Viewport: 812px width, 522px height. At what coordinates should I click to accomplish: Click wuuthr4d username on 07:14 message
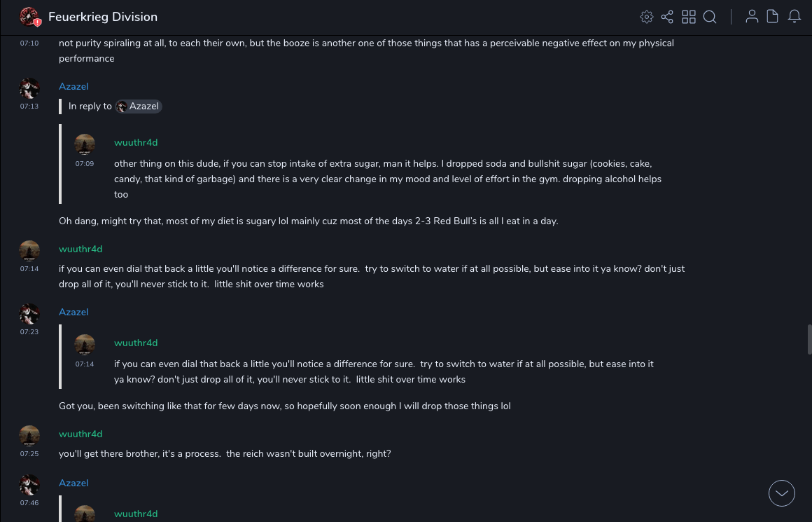pos(80,249)
